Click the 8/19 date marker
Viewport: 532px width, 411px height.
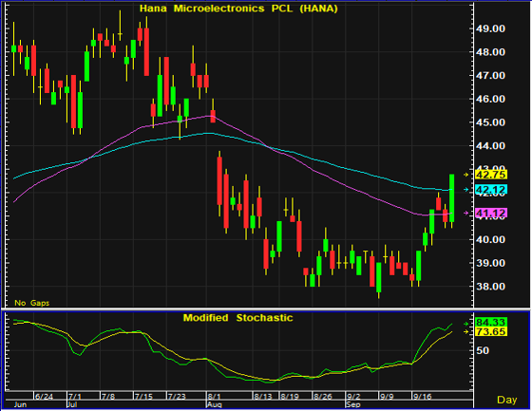(x=290, y=397)
